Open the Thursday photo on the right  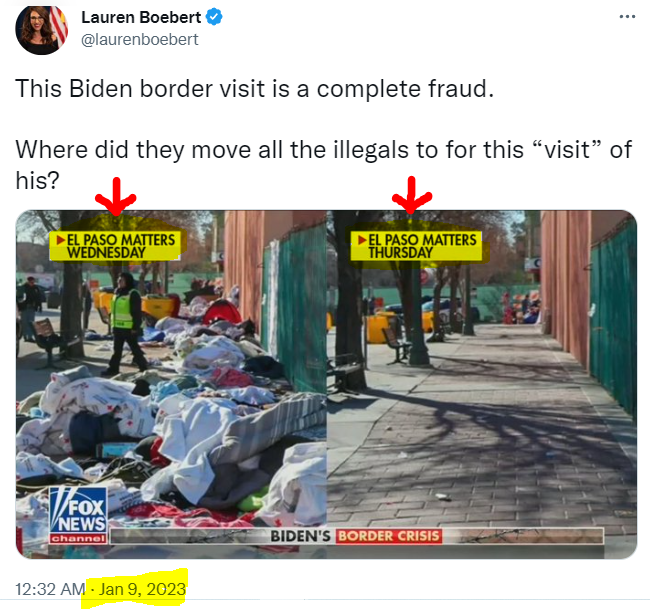(482, 384)
